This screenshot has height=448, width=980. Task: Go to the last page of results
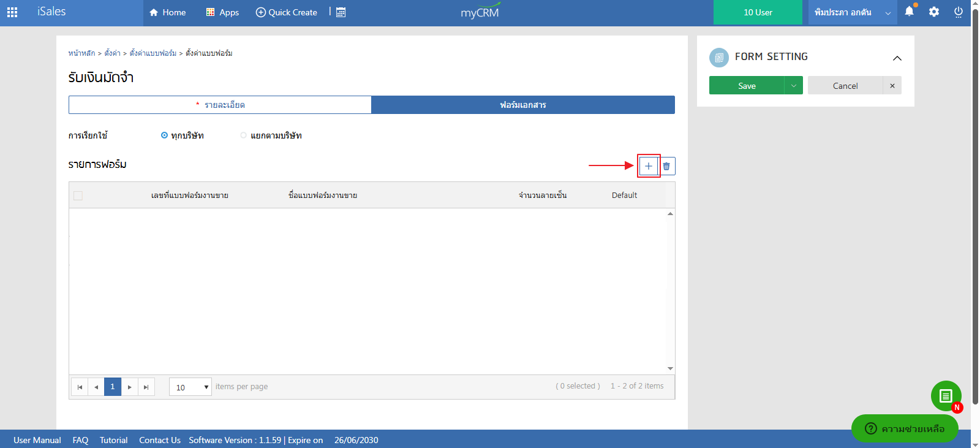click(x=146, y=387)
